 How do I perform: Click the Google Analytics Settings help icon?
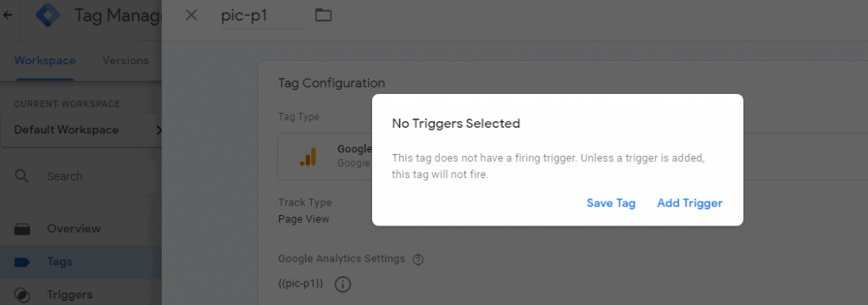click(419, 258)
